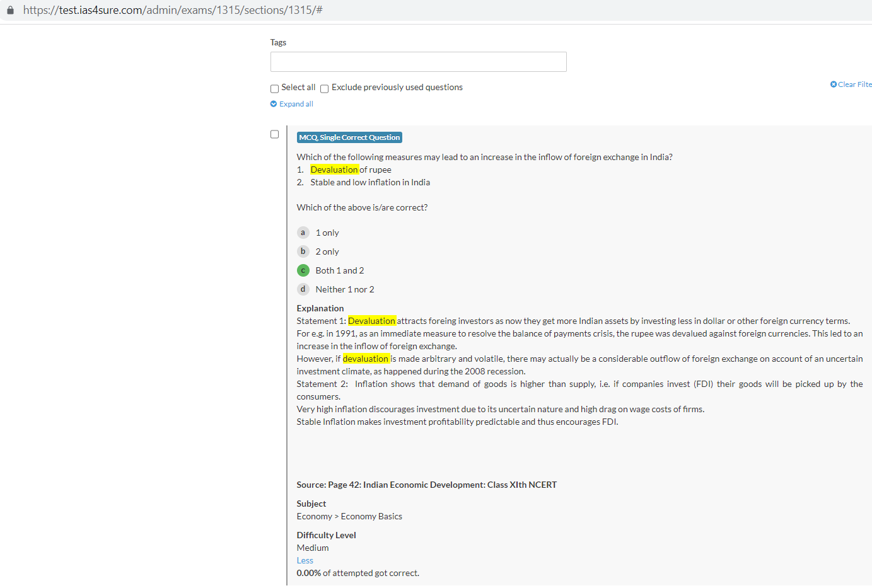Viewport: 872px width, 588px height.
Task: Select option a circle badge
Action: (303, 233)
